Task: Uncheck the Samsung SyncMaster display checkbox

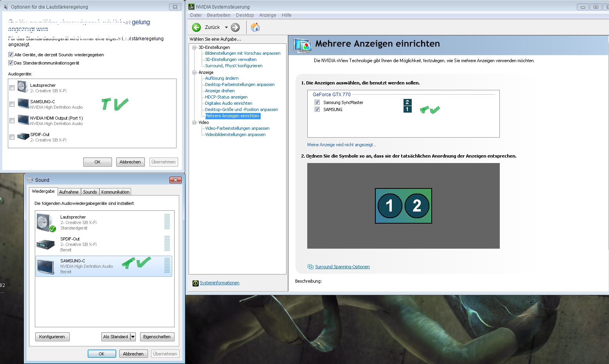Action: pos(317,102)
